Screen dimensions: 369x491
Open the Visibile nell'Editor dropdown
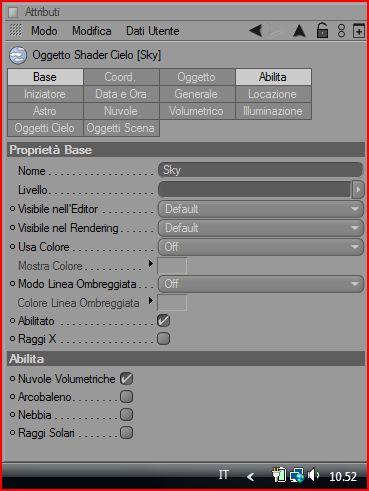pyautogui.click(x=261, y=209)
